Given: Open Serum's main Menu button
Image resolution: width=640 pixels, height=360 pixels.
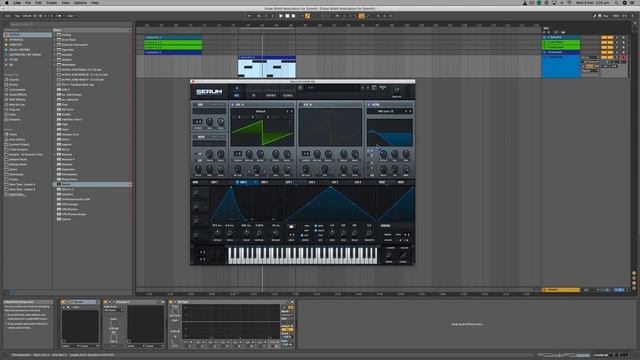Looking at the screenshot, I should click(382, 88).
